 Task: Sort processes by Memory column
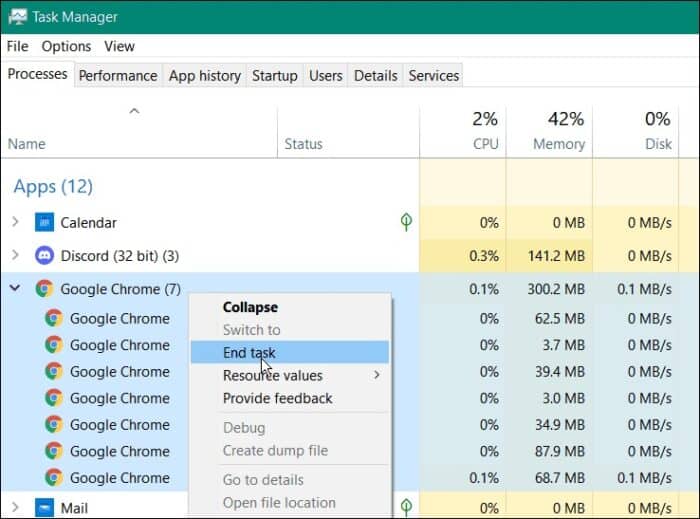(558, 143)
